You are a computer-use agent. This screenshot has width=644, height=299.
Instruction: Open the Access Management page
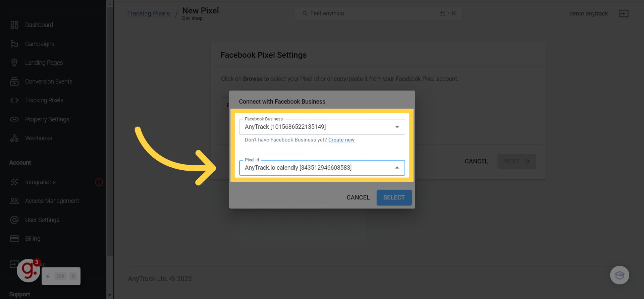[52, 201]
